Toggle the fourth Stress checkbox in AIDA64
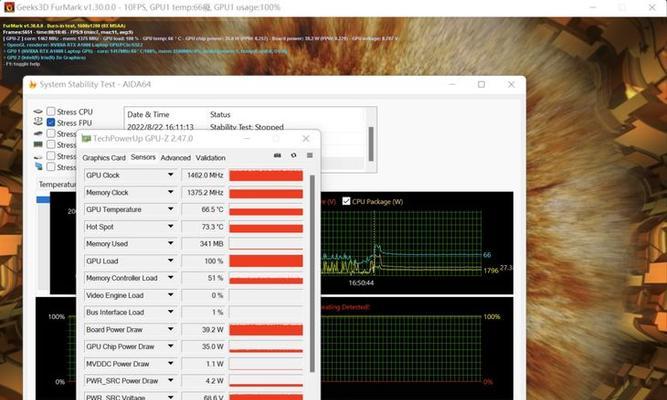The width and height of the screenshot is (667, 400). 51,145
